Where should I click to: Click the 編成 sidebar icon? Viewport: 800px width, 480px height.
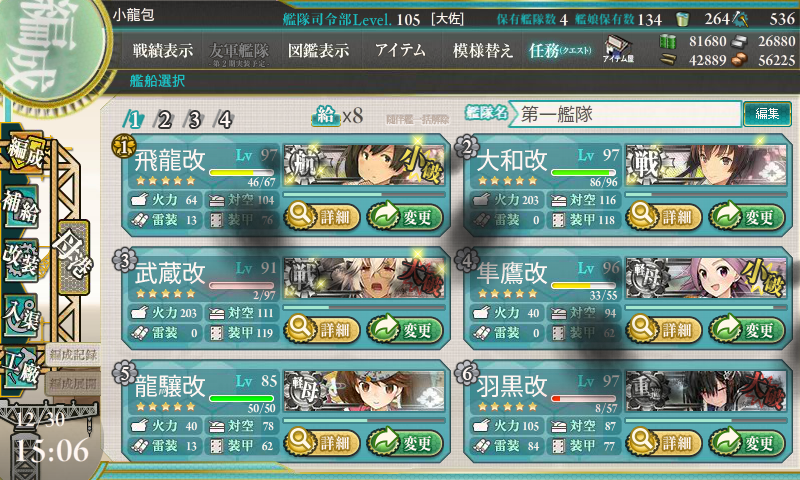[x=24, y=152]
